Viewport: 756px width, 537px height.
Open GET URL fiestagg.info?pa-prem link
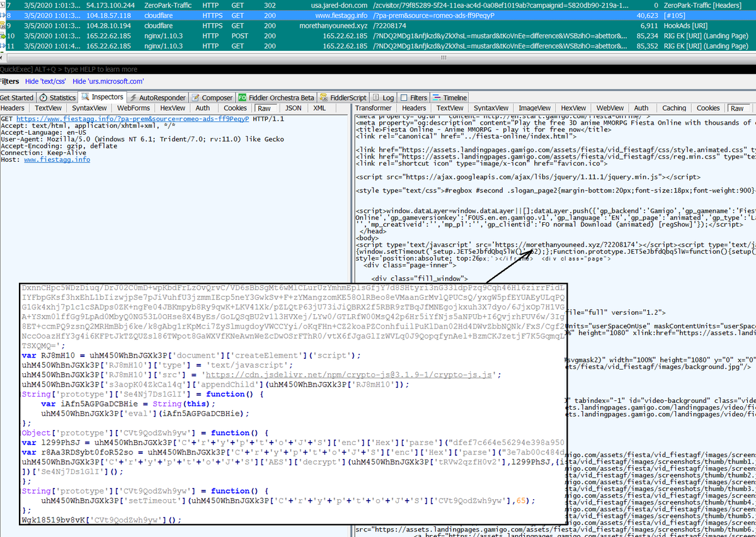tap(132, 118)
